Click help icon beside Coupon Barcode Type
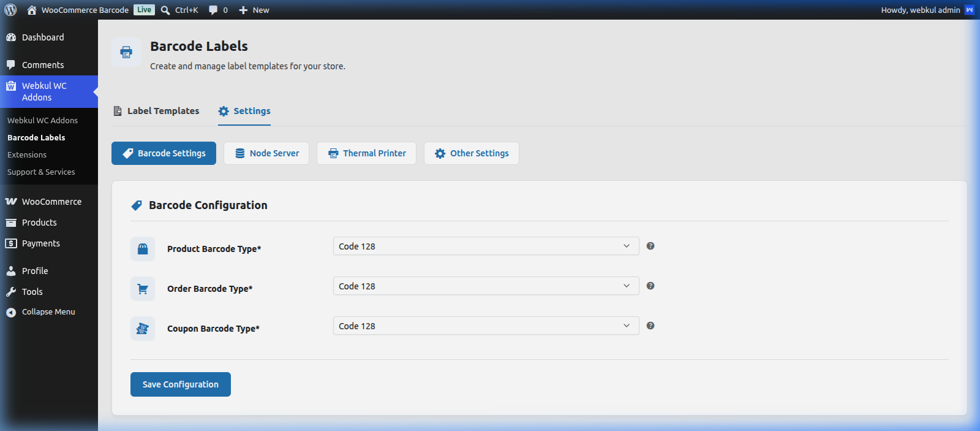Screen dimensions: 980x431 [x=650, y=326]
